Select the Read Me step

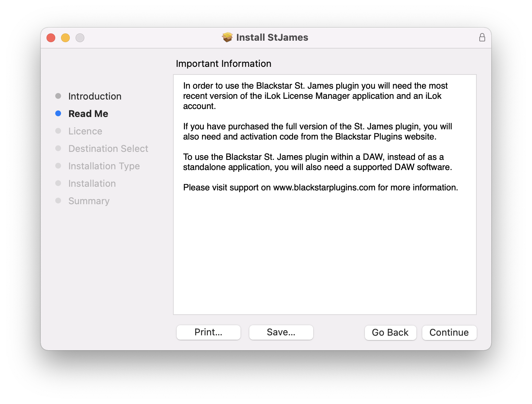[x=88, y=114]
